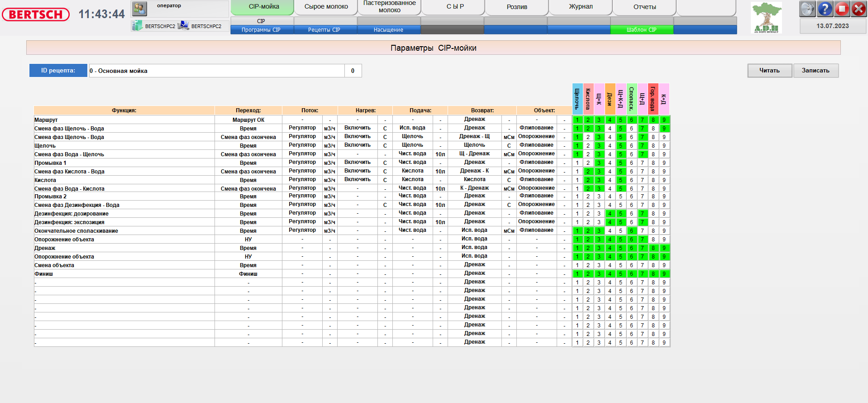Open help via blue question mark icon
The image size is (868, 403).
[825, 9]
